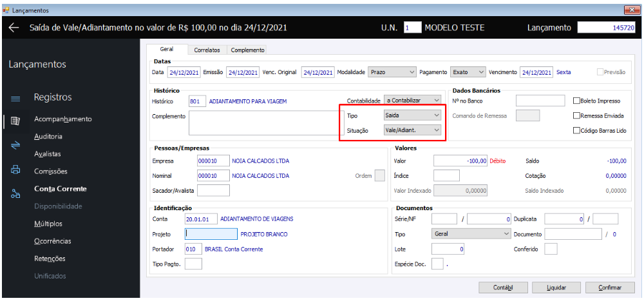644x303 pixels.
Task: Open the Tipo Saída dropdown
Action: point(412,115)
